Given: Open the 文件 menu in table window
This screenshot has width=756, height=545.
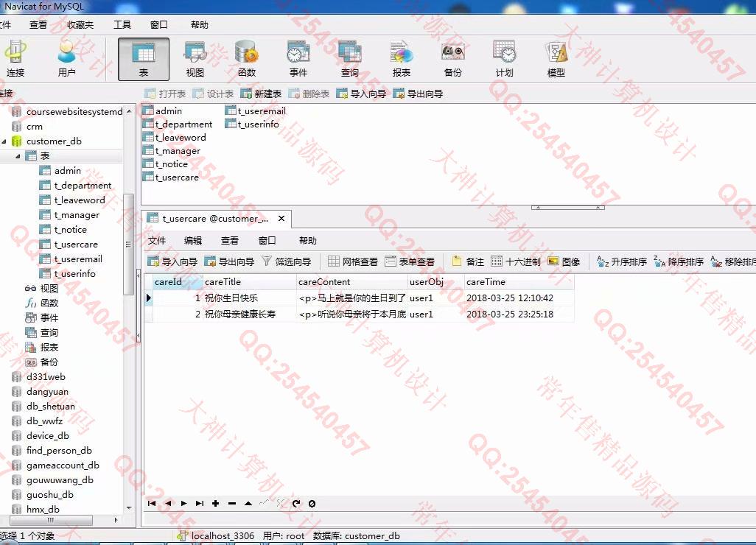Looking at the screenshot, I should point(157,240).
